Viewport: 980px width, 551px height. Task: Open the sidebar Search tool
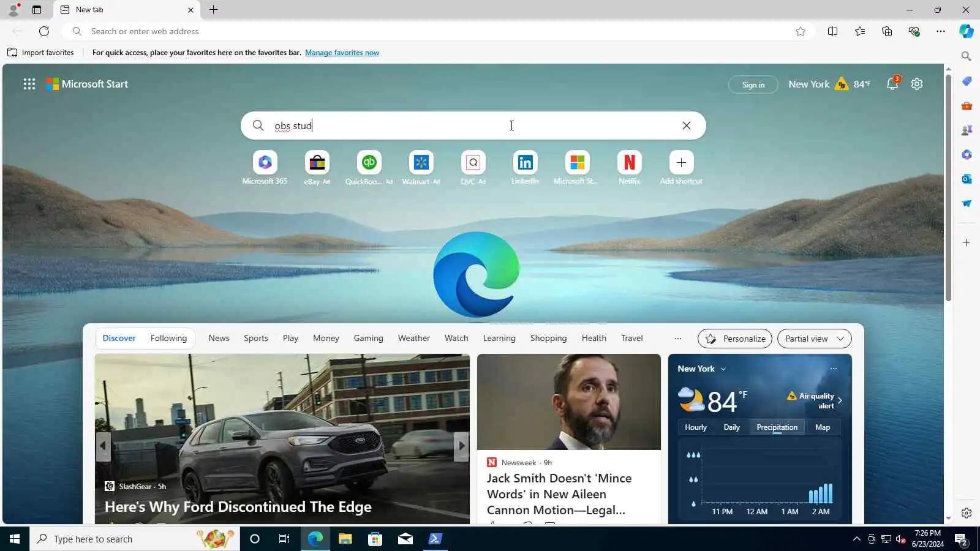click(x=967, y=56)
